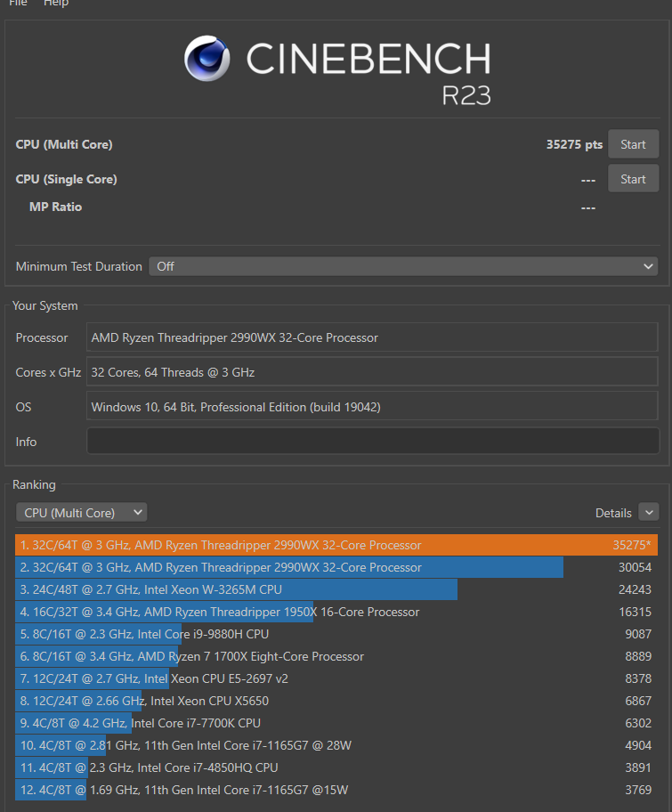Open the Help menu

[56, 3]
